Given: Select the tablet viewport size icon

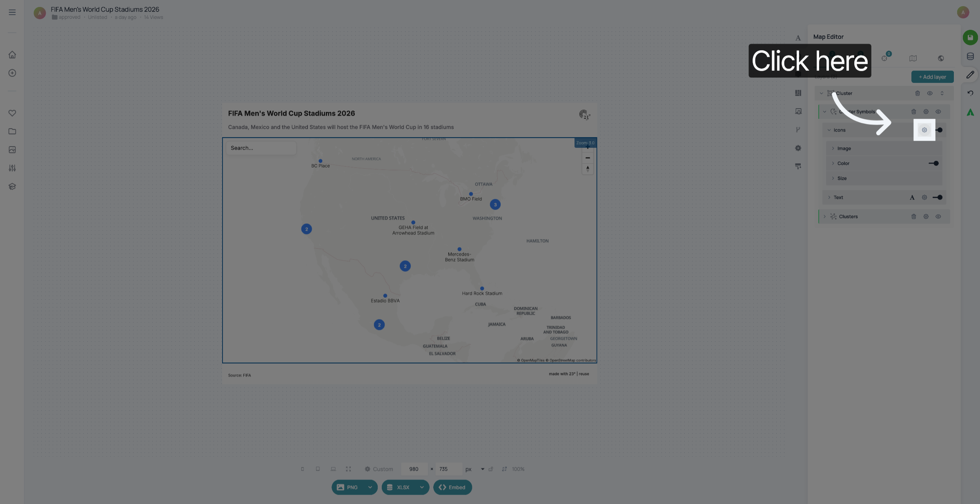Looking at the screenshot, I should tap(318, 469).
